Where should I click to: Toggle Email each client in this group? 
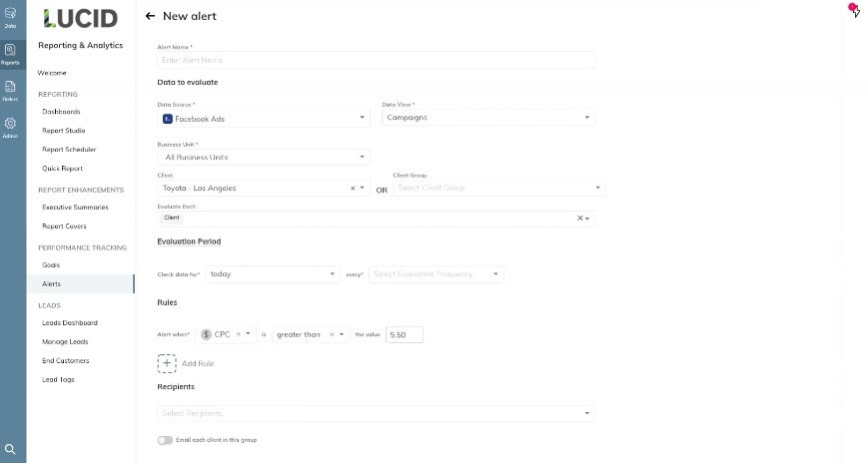pyautogui.click(x=165, y=440)
